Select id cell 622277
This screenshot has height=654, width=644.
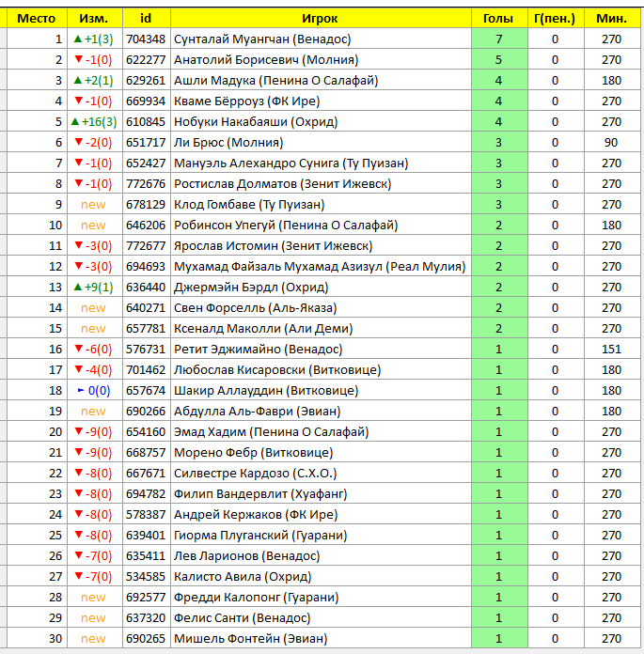[x=146, y=59]
